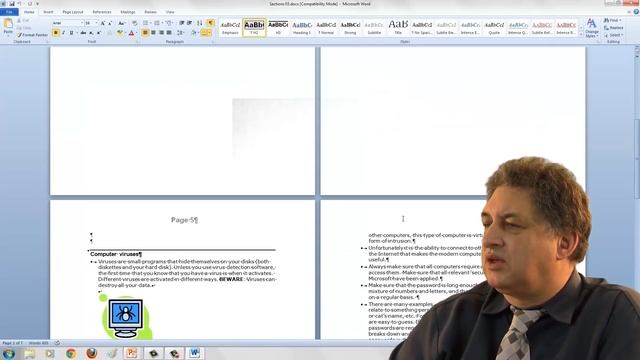Toggle Superscript formatting

[99, 33]
